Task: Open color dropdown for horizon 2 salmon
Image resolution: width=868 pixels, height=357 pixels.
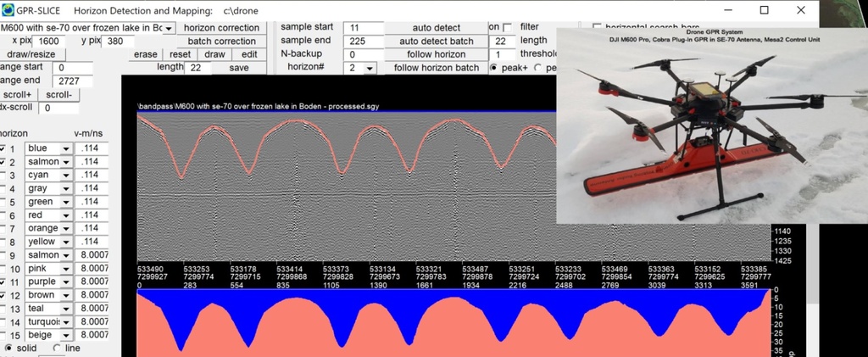Action: (x=66, y=162)
